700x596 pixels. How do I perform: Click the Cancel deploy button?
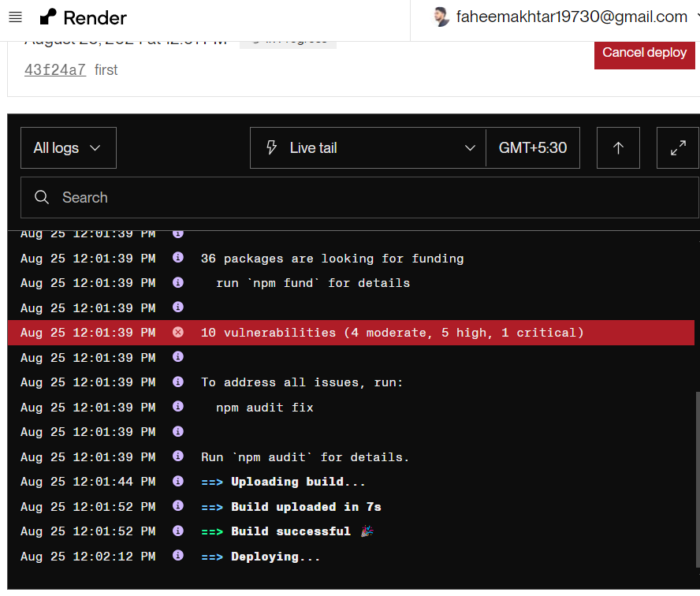click(644, 53)
